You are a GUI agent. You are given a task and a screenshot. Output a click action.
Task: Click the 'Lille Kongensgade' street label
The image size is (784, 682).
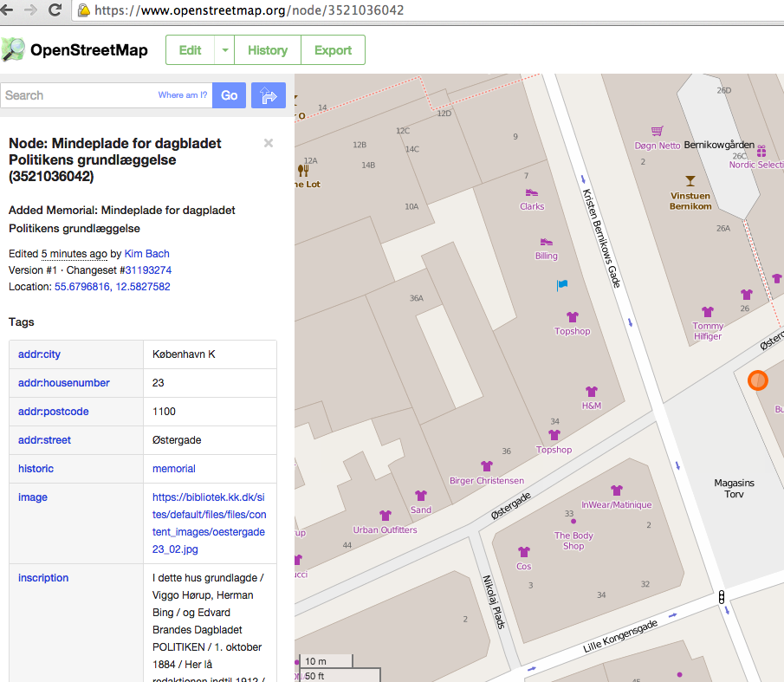620,636
